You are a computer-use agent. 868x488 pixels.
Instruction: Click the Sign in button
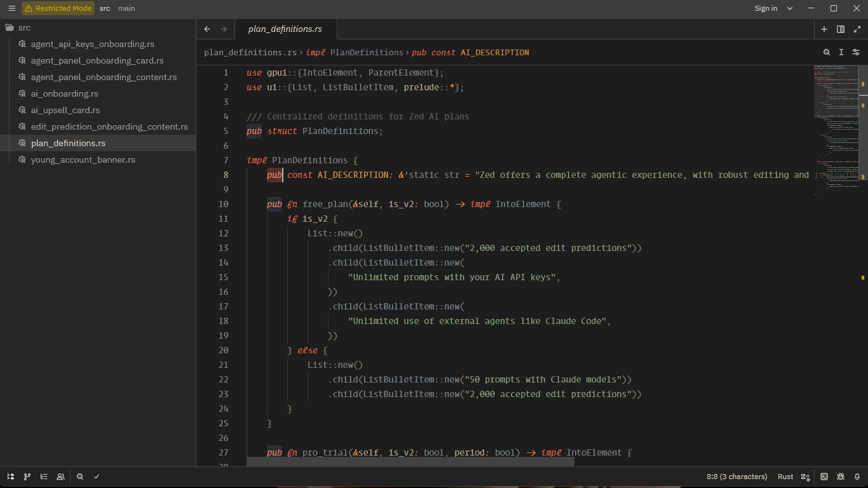point(766,8)
